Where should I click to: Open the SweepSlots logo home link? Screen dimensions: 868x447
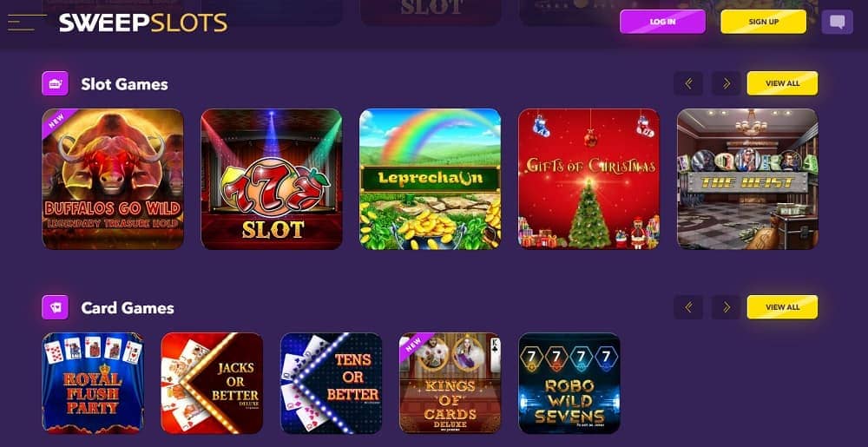tap(143, 23)
